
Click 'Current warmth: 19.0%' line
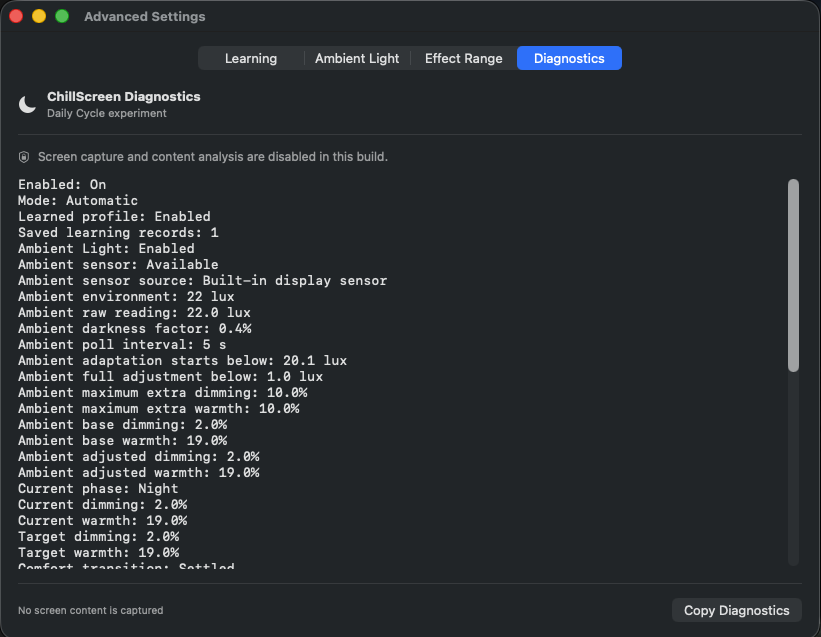(103, 520)
